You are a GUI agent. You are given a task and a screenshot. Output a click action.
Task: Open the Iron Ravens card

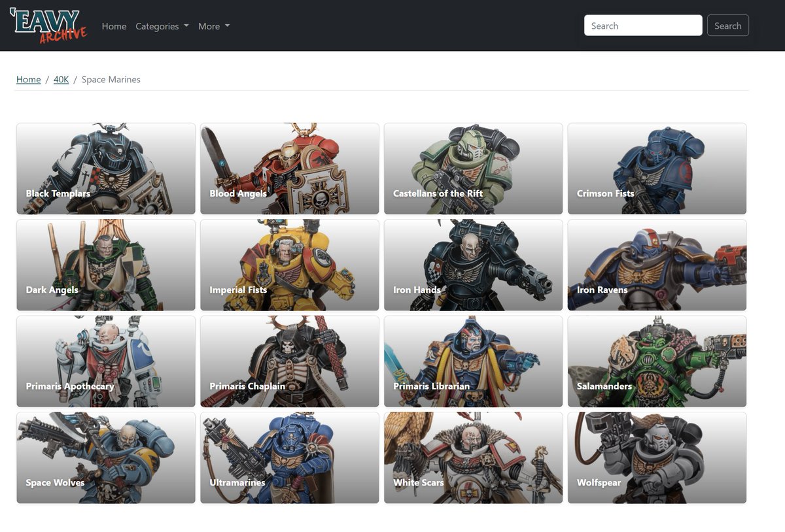coord(657,265)
